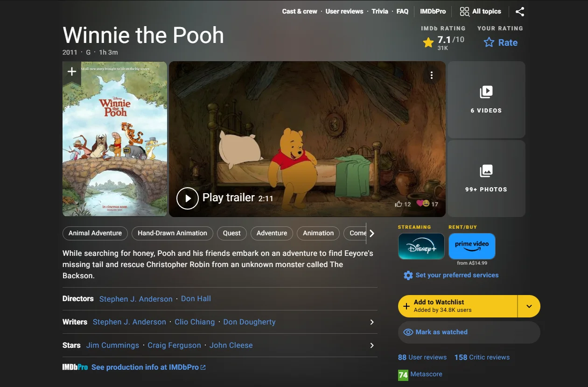Rent the movie on Prime Video
Screen dimensions: 588x387
coord(472,245)
